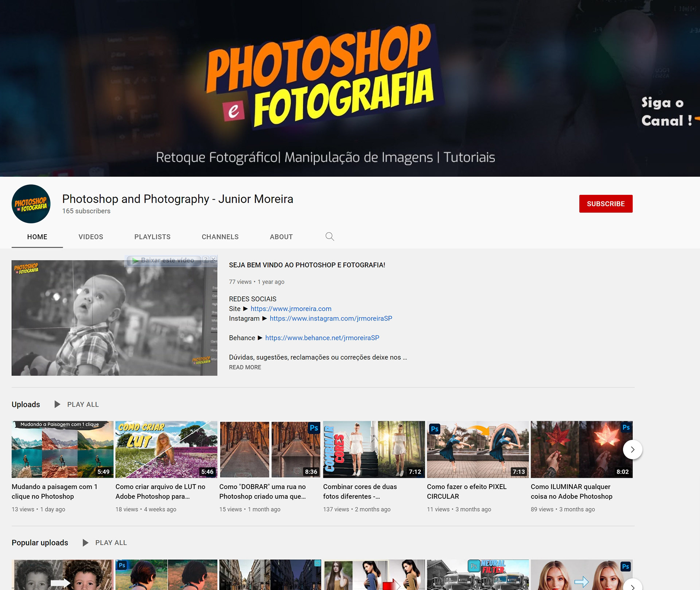Click the Uploads Play All triangle icon
This screenshot has height=590, width=700.
57,404
